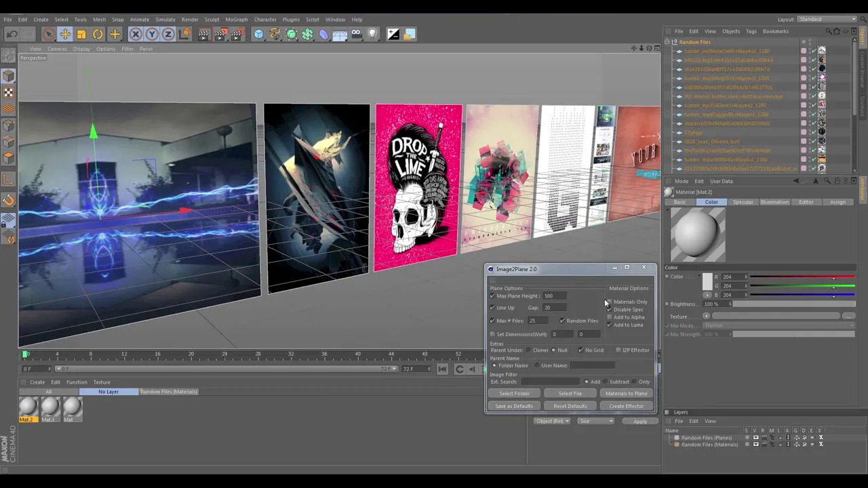868x488 pixels.
Task: Select the Cloner radio button
Action: pos(528,350)
